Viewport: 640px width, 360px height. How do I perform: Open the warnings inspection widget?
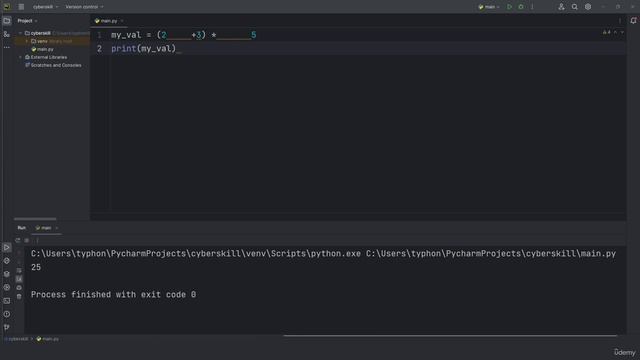(607, 32)
